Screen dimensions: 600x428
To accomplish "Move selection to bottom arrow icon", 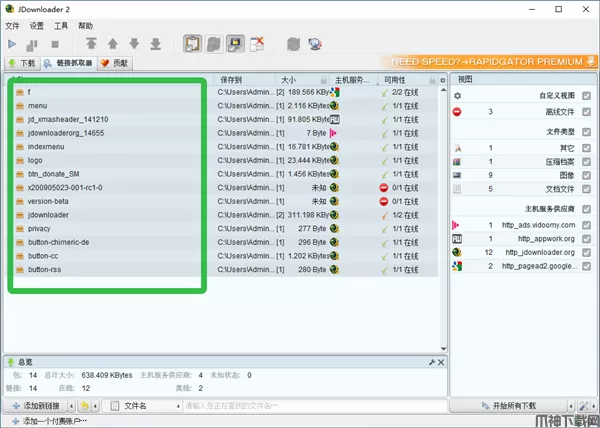I will coord(155,44).
